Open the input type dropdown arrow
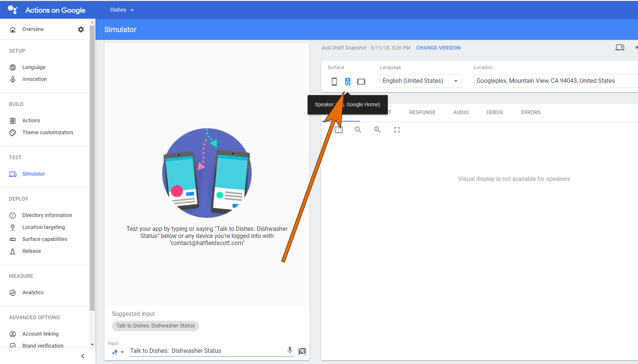This screenshot has width=638, height=364. [122, 352]
